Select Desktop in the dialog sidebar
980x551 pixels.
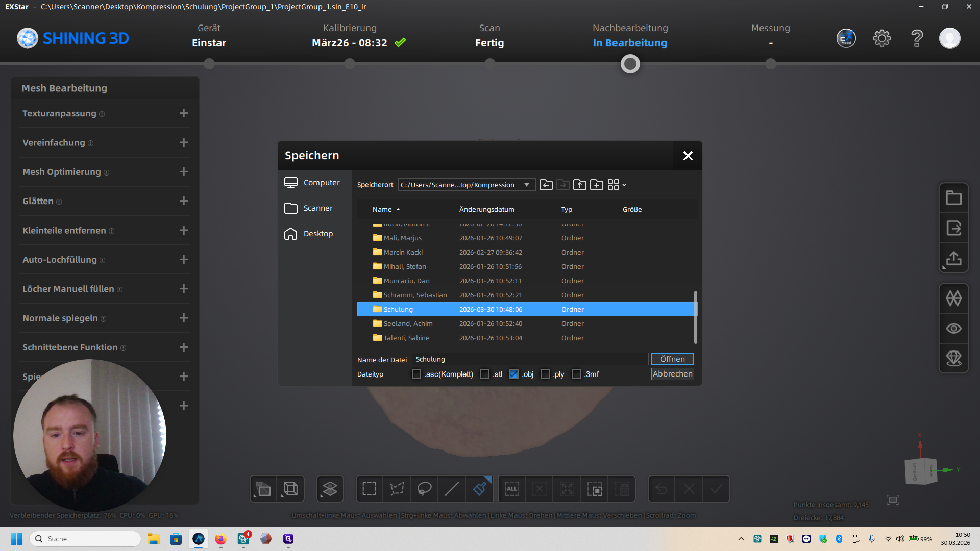[x=317, y=234]
